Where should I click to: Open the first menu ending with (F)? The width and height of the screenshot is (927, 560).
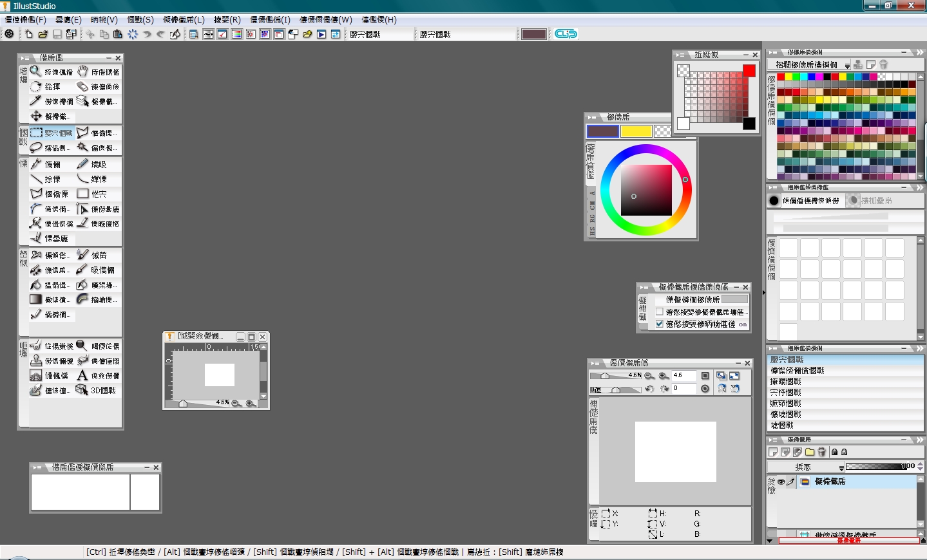click(26, 20)
